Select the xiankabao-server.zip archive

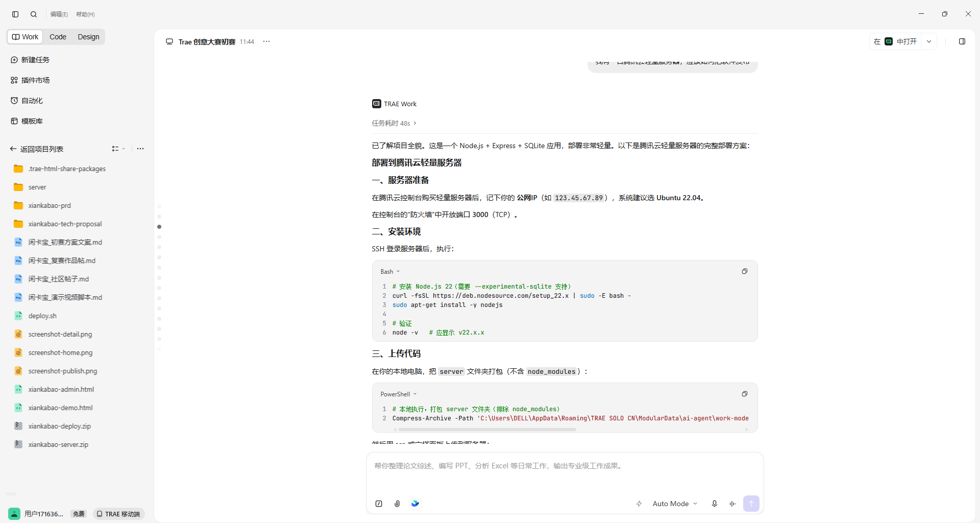[52, 444]
